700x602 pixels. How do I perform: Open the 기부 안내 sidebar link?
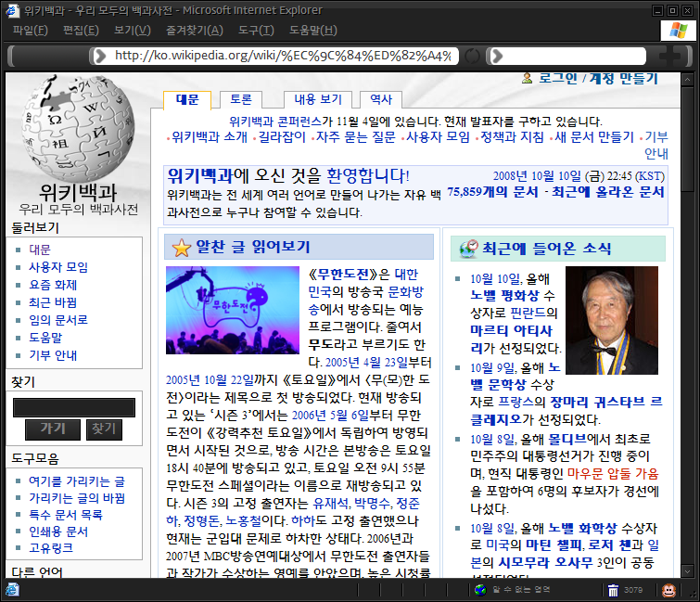[53, 355]
